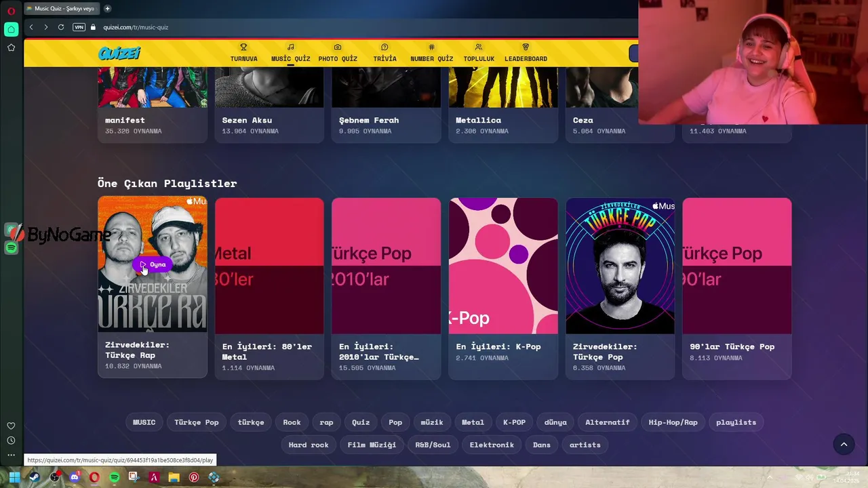Go forward with the browser forward arrow
The height and width of the screenshot is (488, 868).
point(45,27)
